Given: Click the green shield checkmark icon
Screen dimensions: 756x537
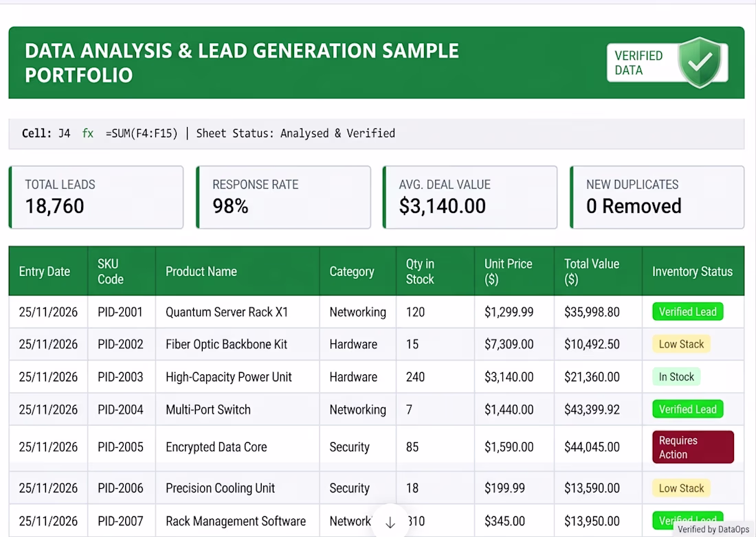Looking at the screenshot, I should [700, 62].
